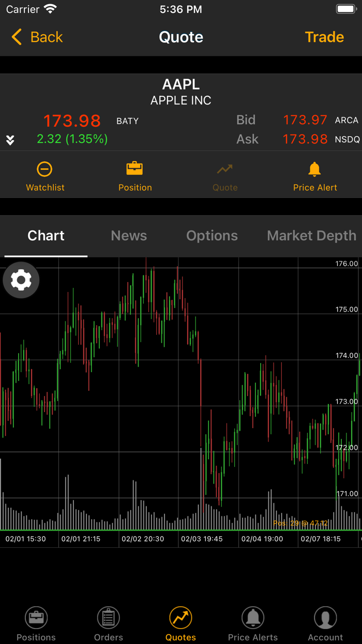362x644 pixels.
Task: Open the Options chain tab
Action: (212, 236)
